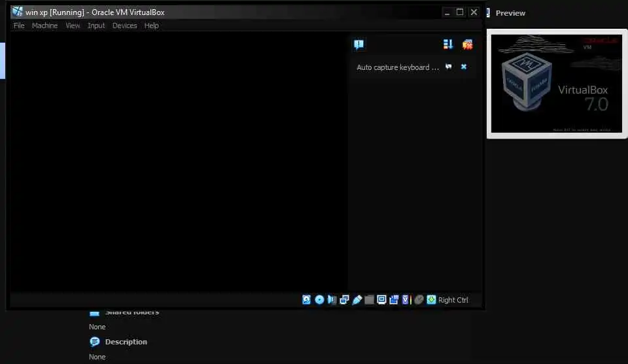This screenshot has width=628, height=364.
Task: Open the Devices menu
Action: [x=124, y=25]
